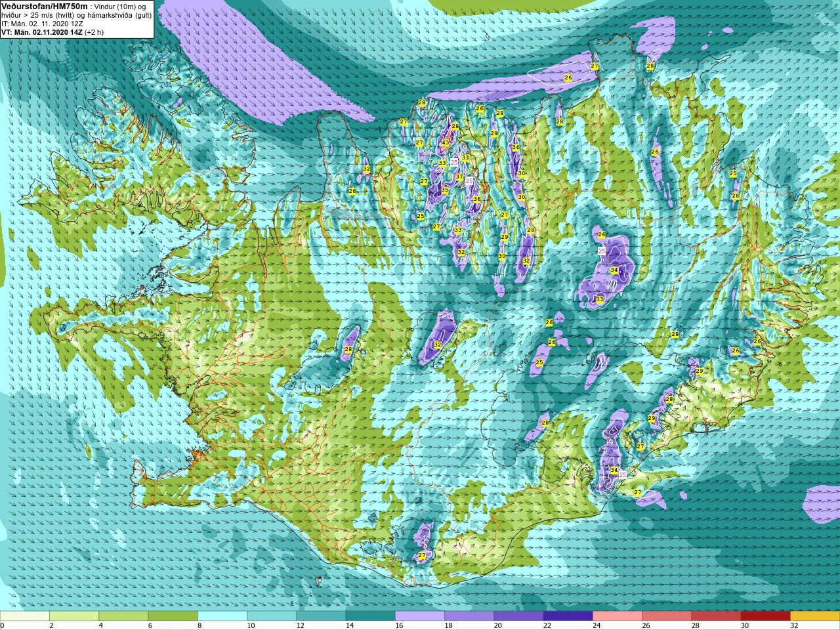This screenshot has width=840, height=630.
Task: Pick the turquoise 10–12 legend swatch
Action: [272, 616]
